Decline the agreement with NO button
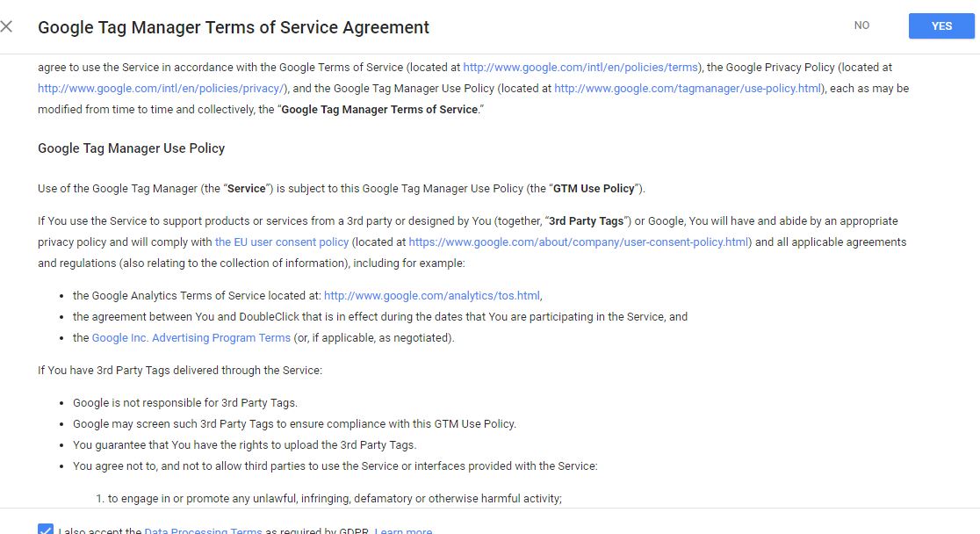The image size is (980, 534). pos(861,25)
